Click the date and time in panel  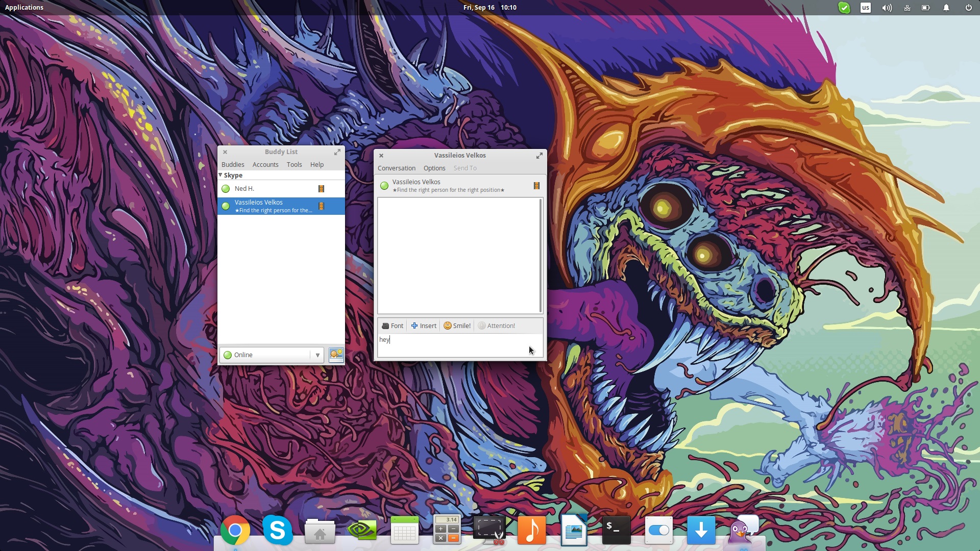pyautogui.click(x=490, y=8)
